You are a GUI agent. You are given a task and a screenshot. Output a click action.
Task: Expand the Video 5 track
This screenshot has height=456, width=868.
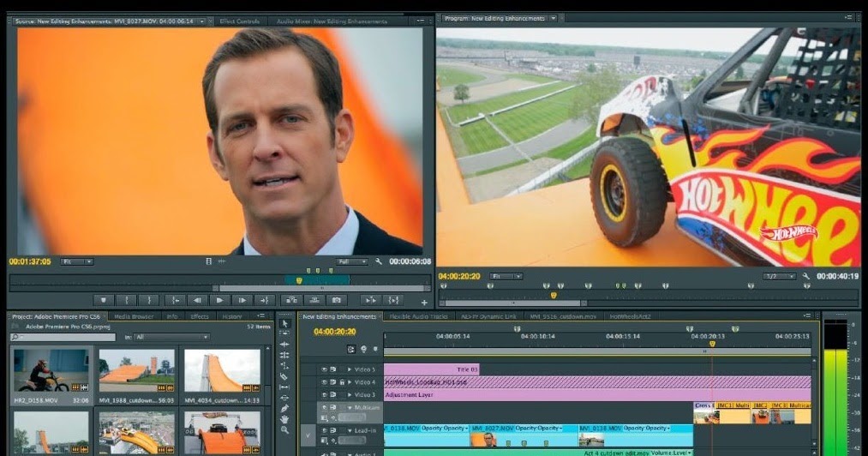(350, 369)
